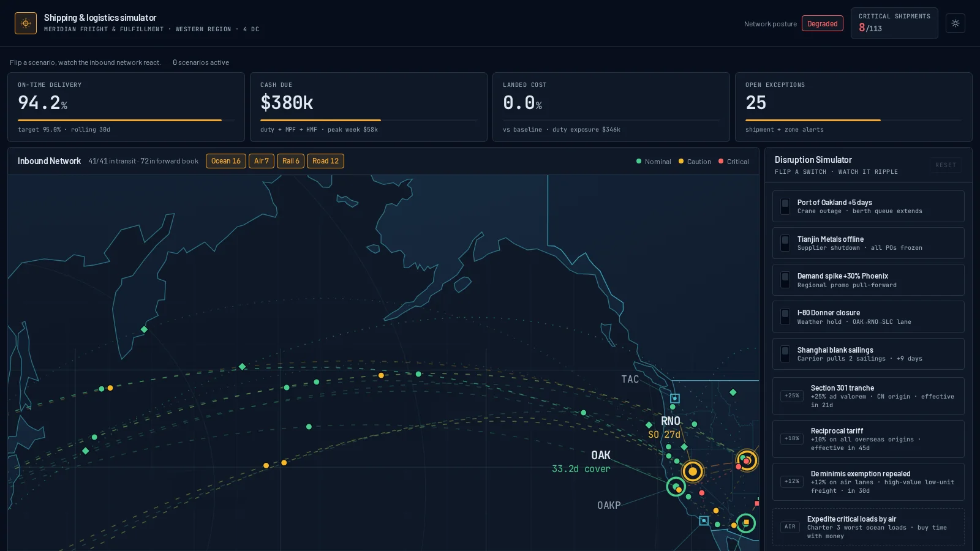Viewport: 980px width, 551px height.
Task: Activate the Section 301 tranche scenario
Action: 869,396
